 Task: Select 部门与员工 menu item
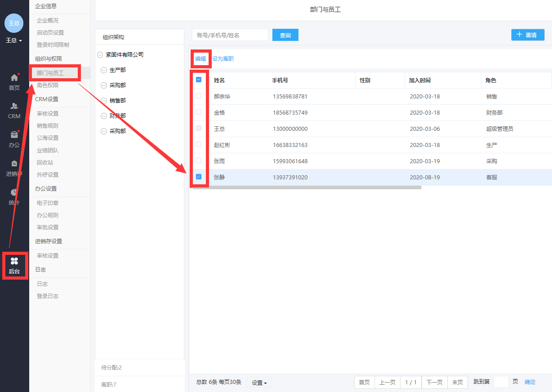click(50, 73)
